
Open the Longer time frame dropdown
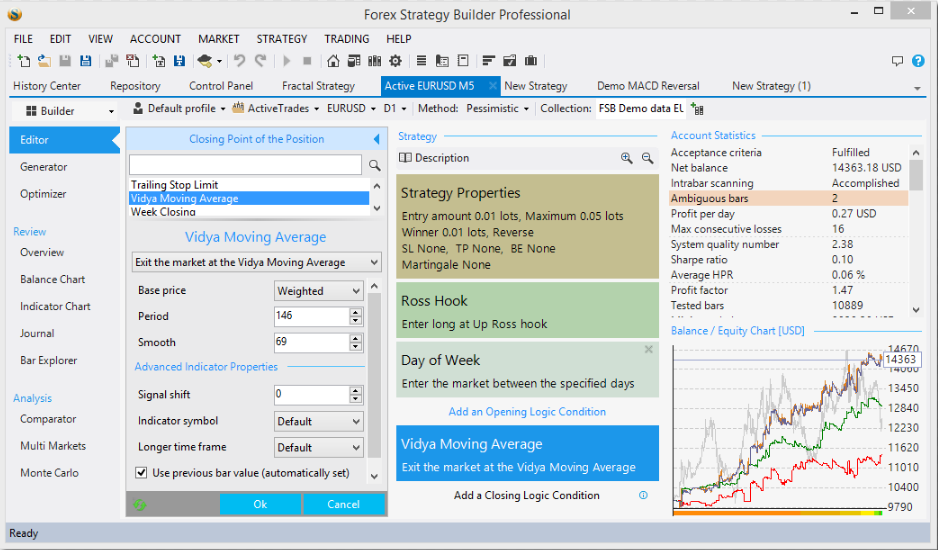point(319,447)
